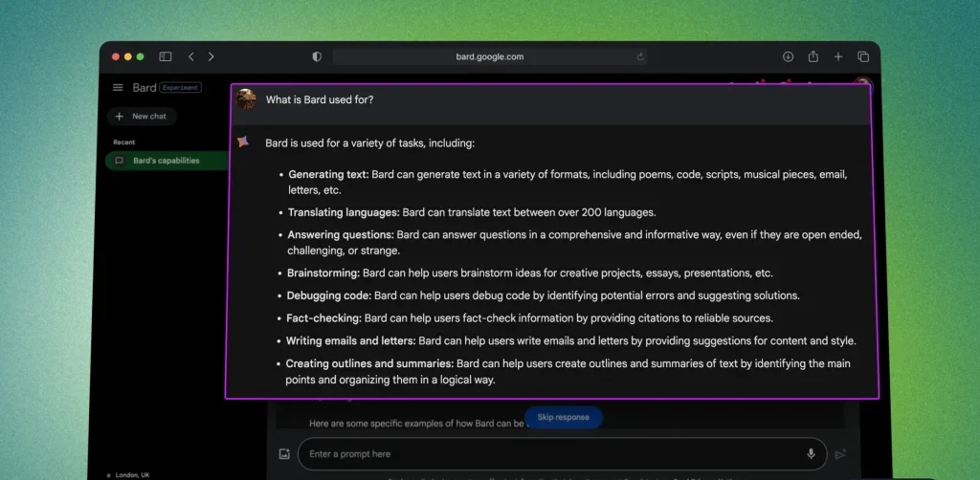
Task: Click the user avatar beside the question
Action: point(246,98)
